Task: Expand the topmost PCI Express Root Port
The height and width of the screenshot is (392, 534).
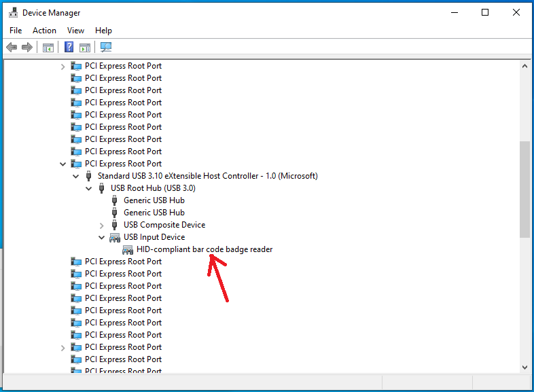Action: [x=63, y=67]
